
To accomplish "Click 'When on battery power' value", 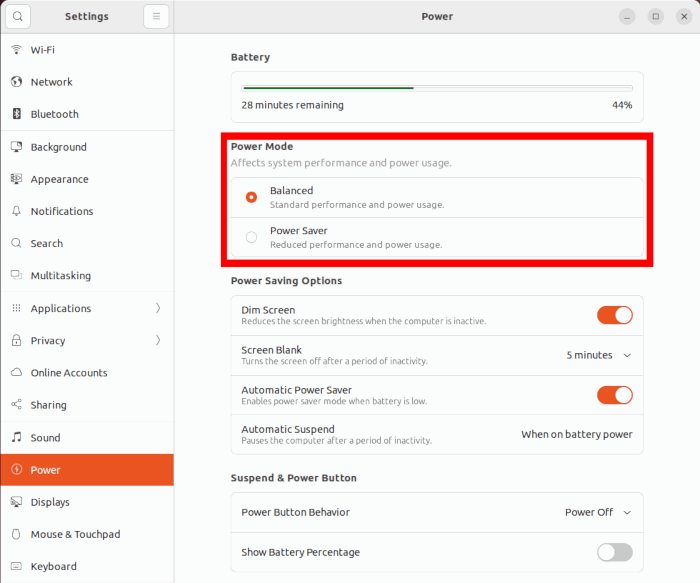I will click(576, 434).
